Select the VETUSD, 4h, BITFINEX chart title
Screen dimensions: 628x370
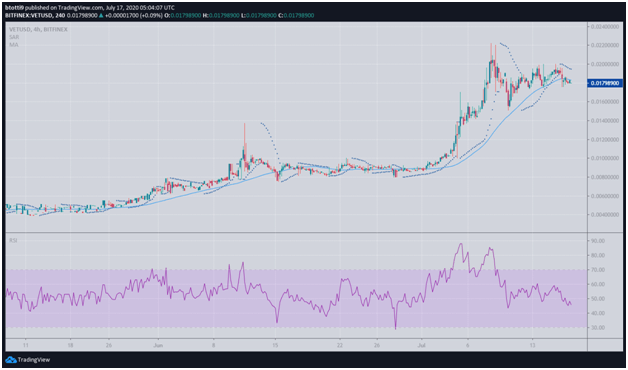(x=38, y=29)
